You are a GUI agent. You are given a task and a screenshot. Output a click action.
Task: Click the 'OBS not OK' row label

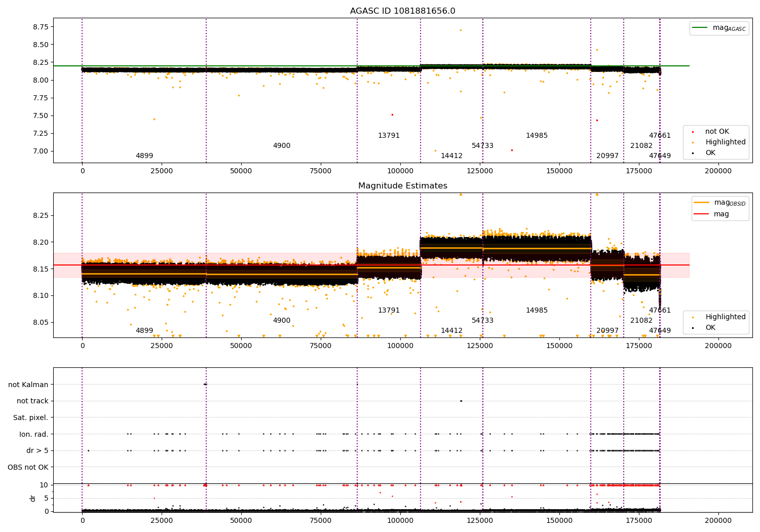(28, 467)
